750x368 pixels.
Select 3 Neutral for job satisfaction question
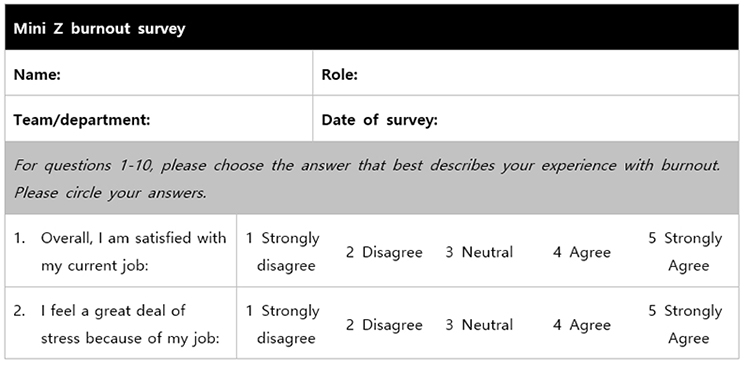[x=479, y=252]
